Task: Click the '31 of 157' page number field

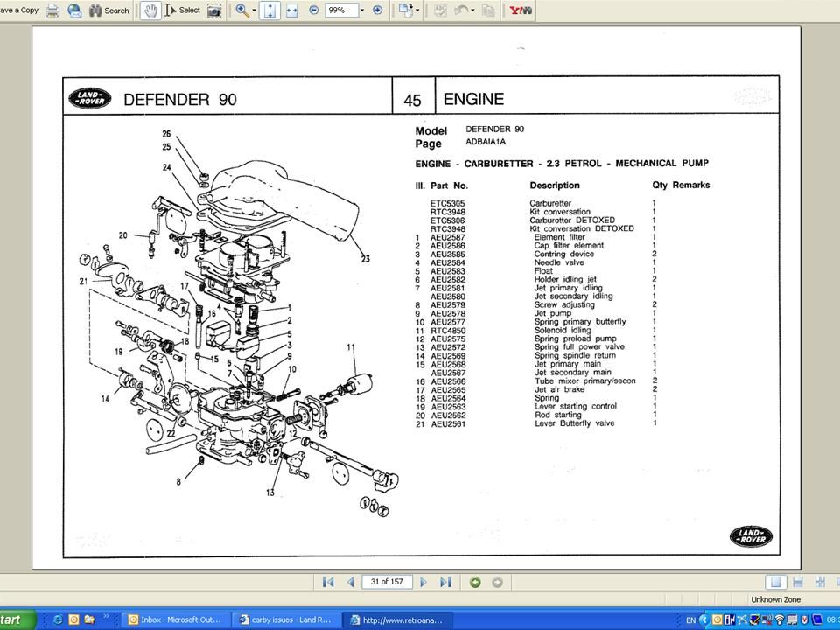Action: 387,583
